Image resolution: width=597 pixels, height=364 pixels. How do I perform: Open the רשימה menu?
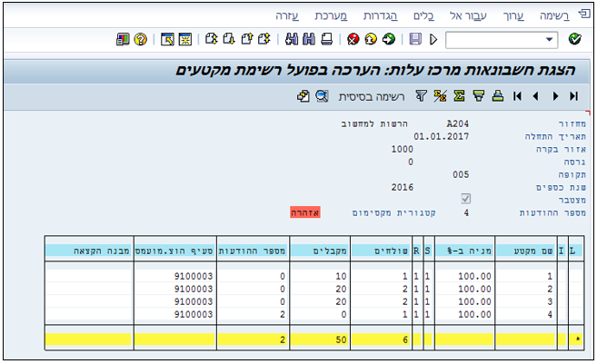(x=554, y=16)
